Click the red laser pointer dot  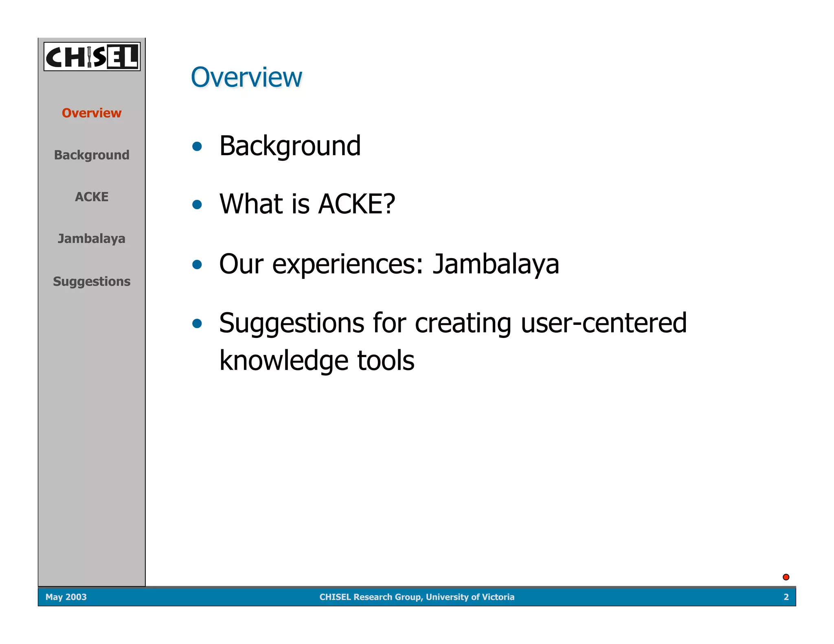point(786,577)
